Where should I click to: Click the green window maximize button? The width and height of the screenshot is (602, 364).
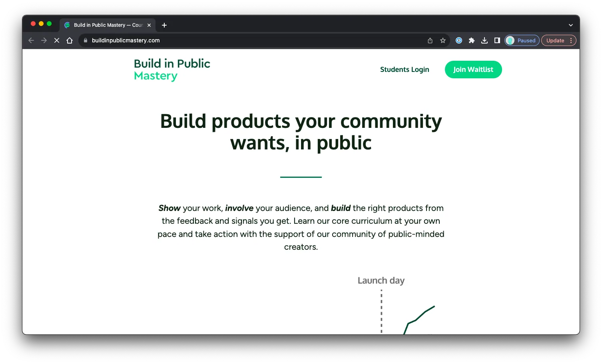[49, 24]
